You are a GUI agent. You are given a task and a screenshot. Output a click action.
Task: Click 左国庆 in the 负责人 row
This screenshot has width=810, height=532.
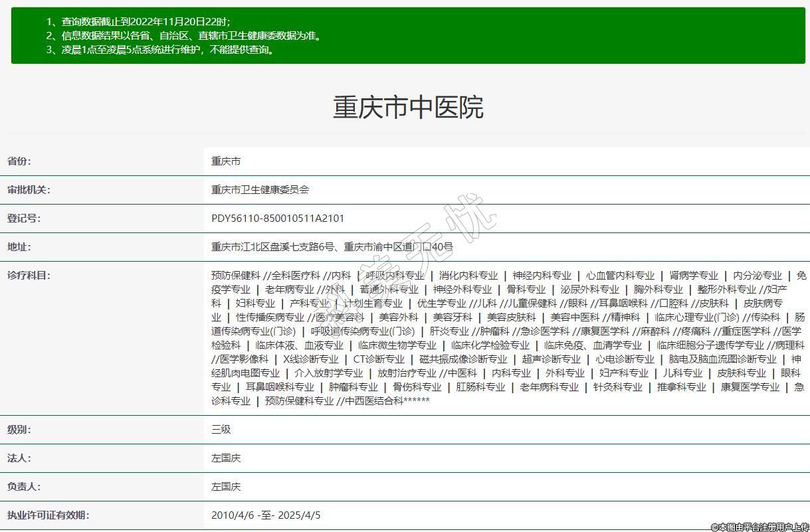226,486
